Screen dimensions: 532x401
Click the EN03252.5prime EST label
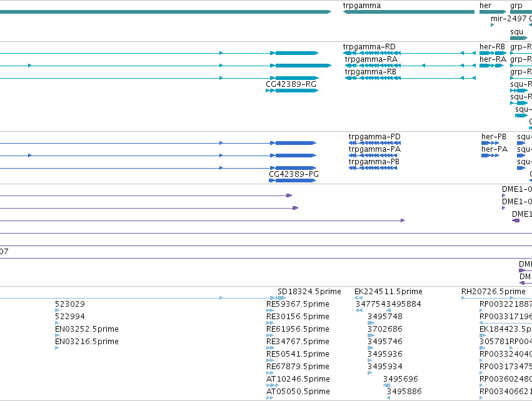coord(87,329)
